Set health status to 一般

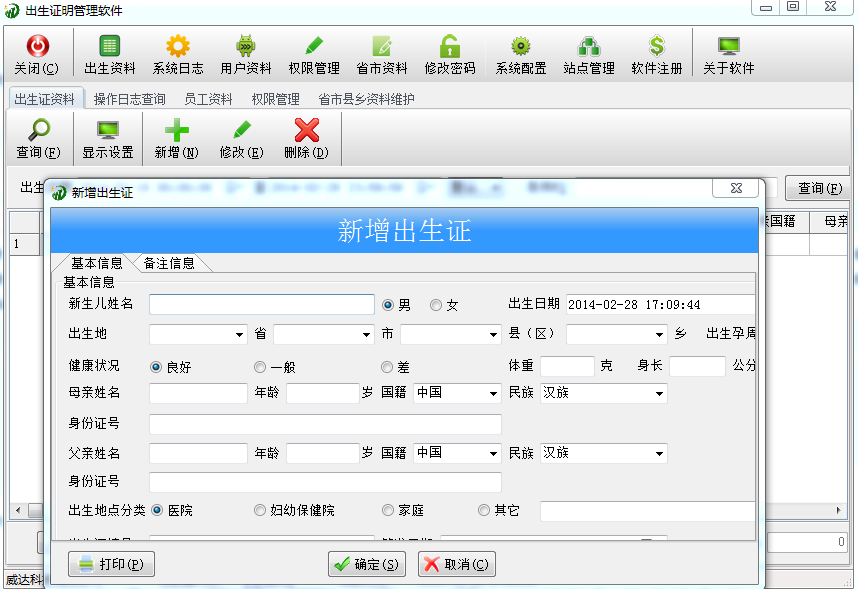260,367
